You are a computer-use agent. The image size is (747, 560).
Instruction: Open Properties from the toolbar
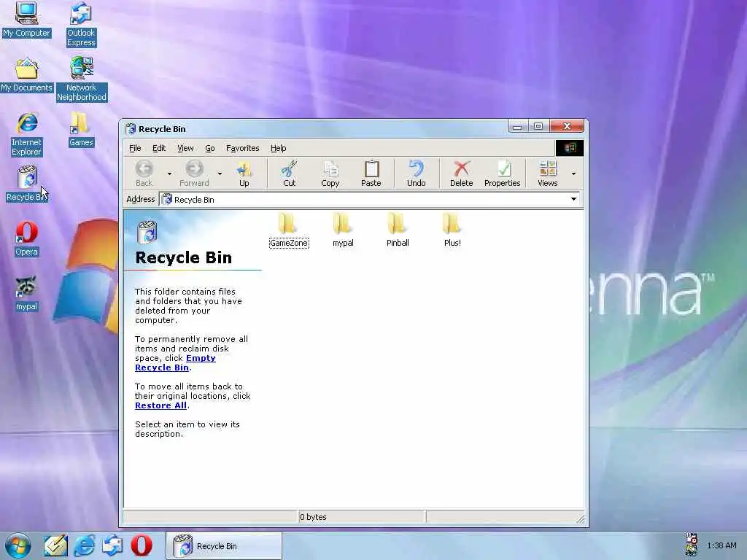502,174
